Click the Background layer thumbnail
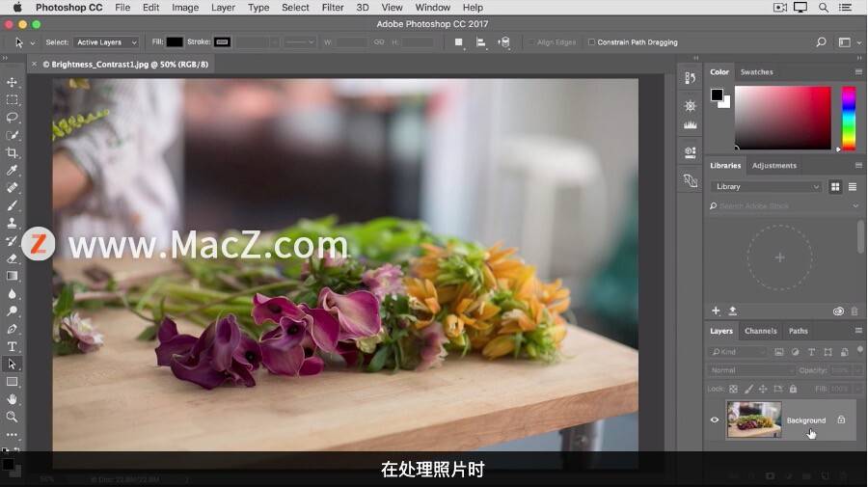The height and width of the screenshot is (487, 868). point(754,420)
